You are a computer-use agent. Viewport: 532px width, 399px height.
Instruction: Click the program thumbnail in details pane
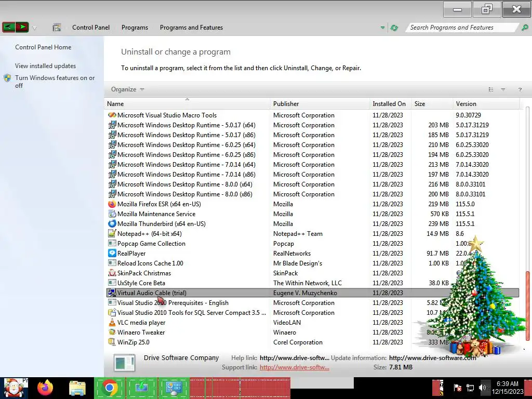point(125,363)
